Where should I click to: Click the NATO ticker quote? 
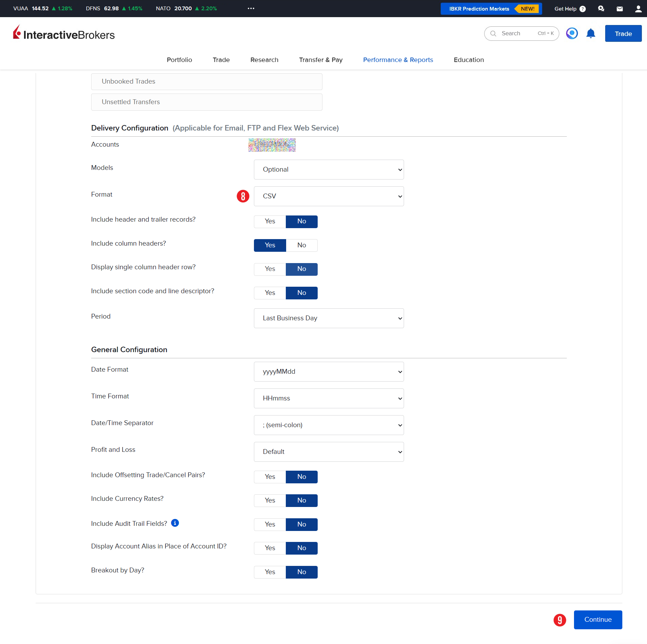[186, 9]
